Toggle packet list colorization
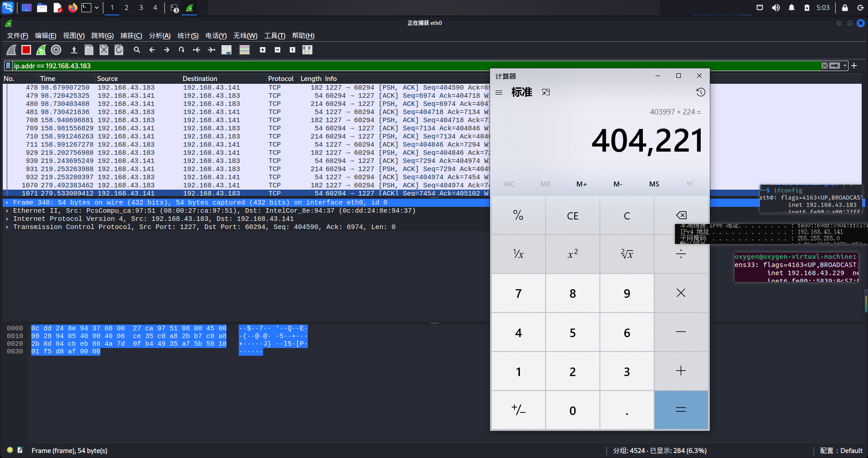This screenshot has width=868, height=458. (245, 50)
